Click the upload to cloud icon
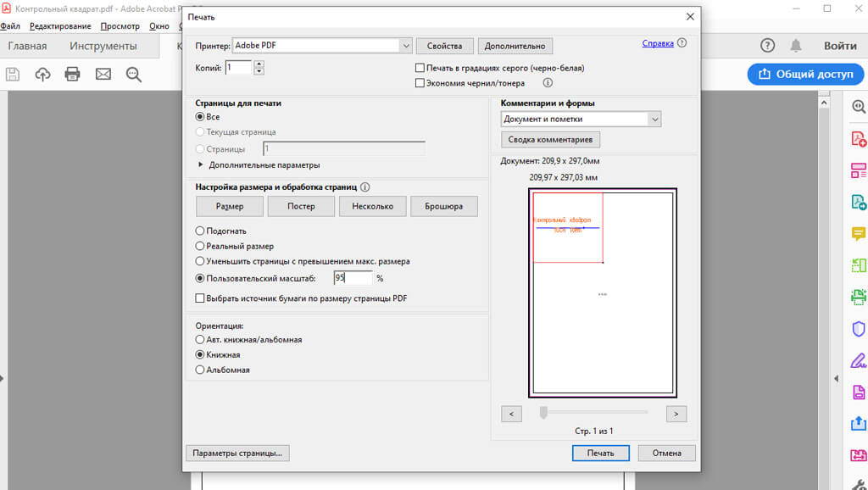The width and height of the screenshot is (868, 490). point(42,75)
